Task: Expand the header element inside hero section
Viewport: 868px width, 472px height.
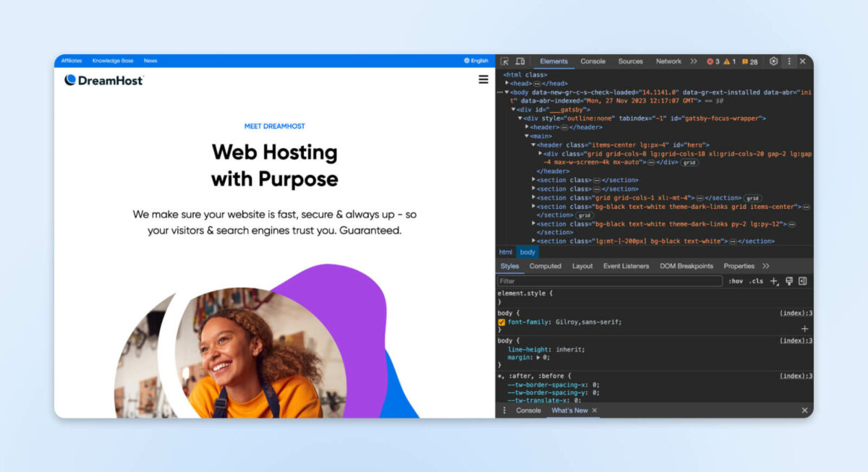Action: [x=533, y=145]
